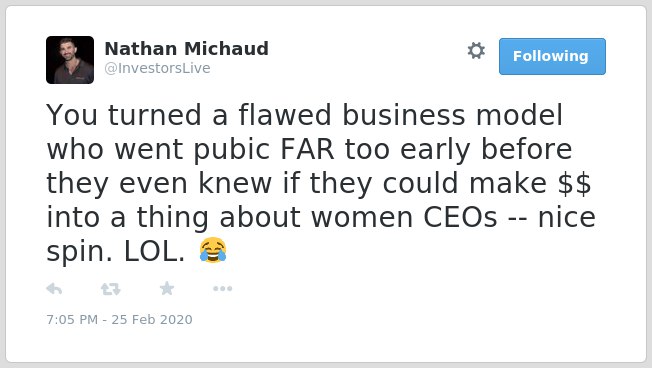Open the gear settings icon beside Following
This screenshot has height=368, width=652.
476,51
